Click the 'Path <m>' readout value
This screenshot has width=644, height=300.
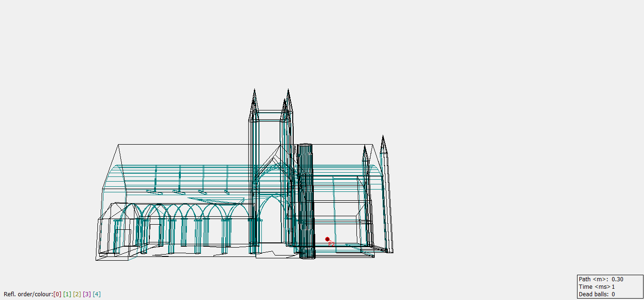point(618,278)
